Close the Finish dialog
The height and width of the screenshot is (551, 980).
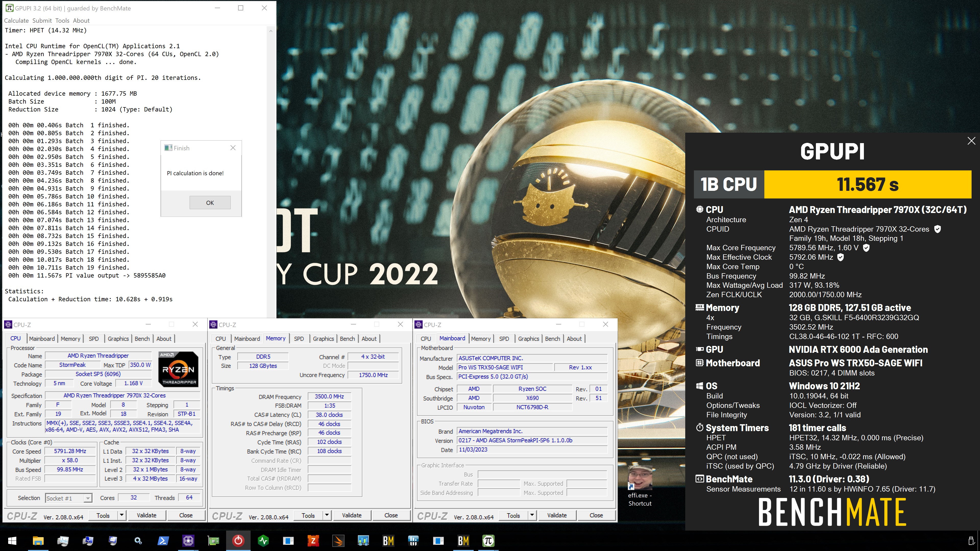point(233,147)
